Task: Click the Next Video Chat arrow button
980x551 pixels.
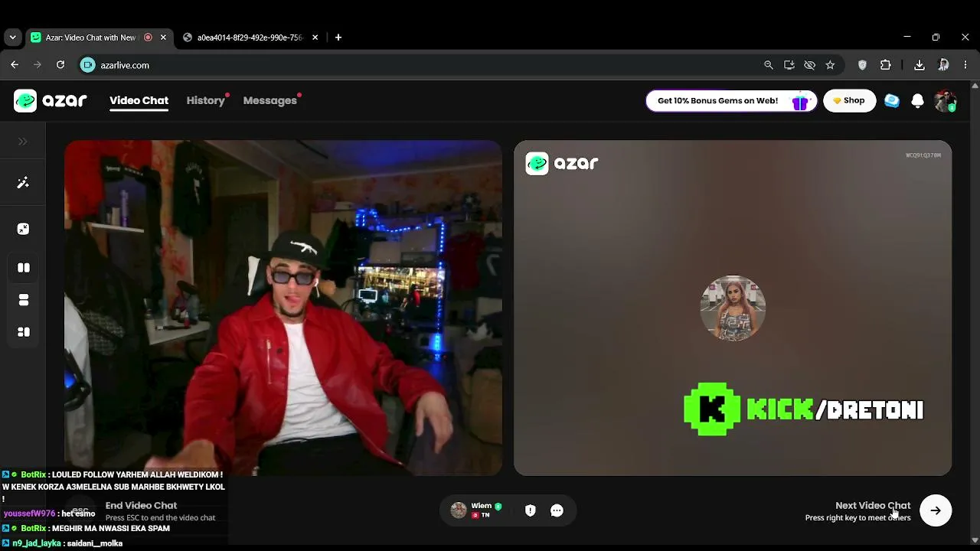Action: click(x=936, y=510)
